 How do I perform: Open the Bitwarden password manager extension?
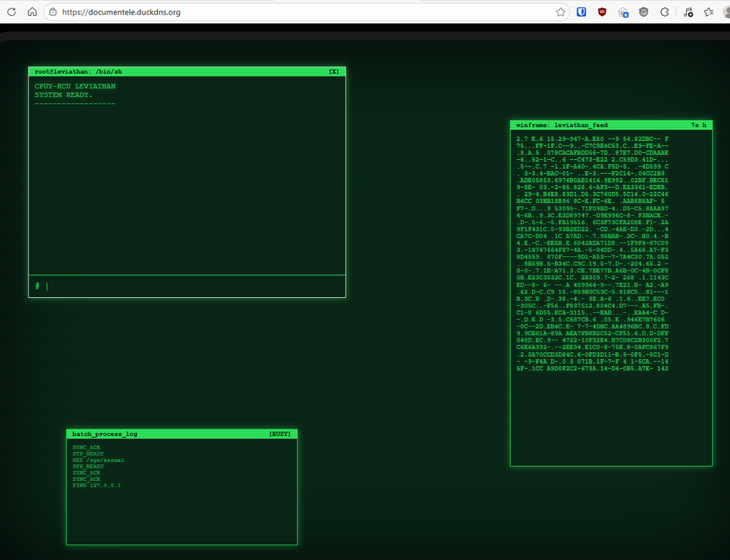[x=581, y=12]
